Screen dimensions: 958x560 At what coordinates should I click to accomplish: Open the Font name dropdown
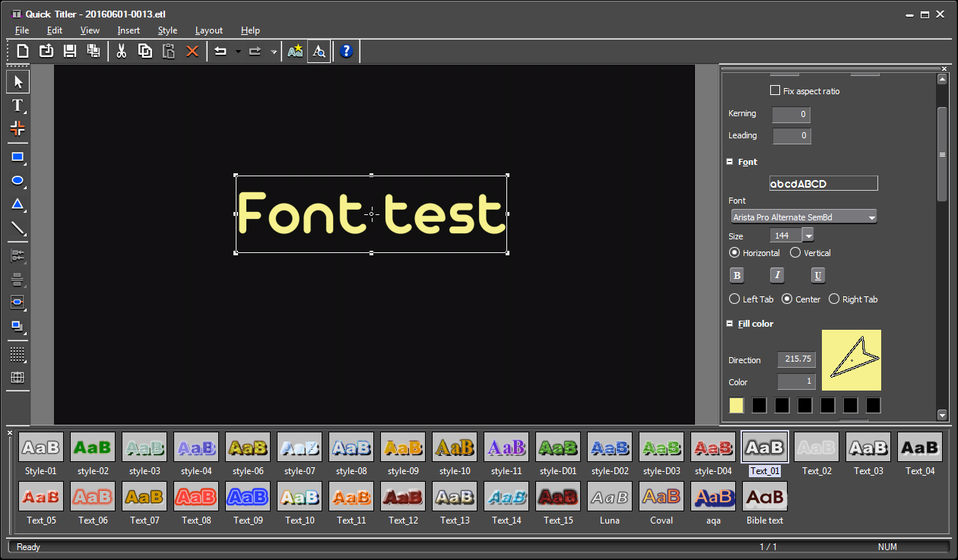coord(871,217)
